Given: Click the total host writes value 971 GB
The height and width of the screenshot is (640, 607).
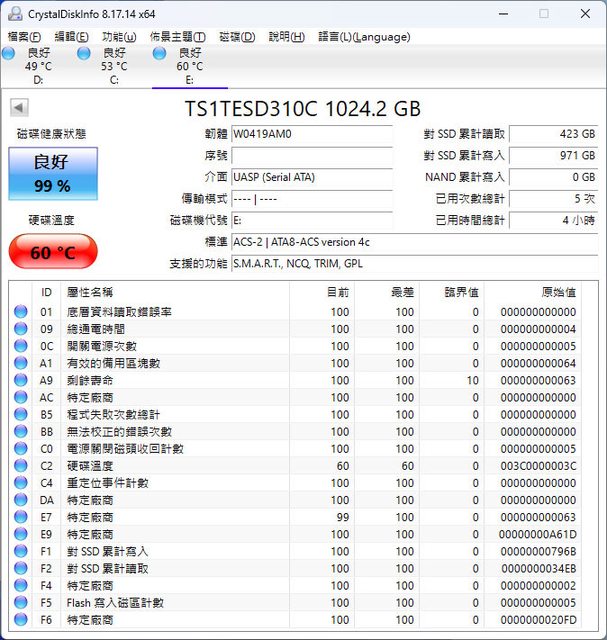Looking at the screenshot, I should tap(554, 156).
